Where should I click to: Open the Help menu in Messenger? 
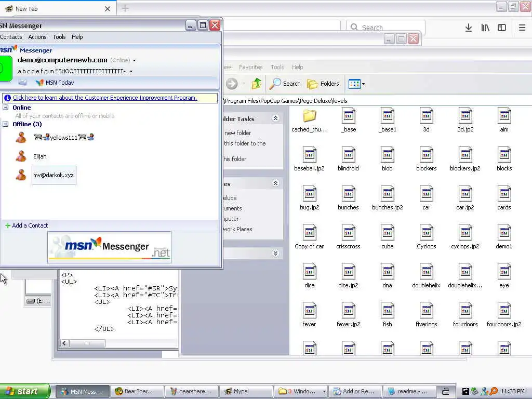point(77,37)
